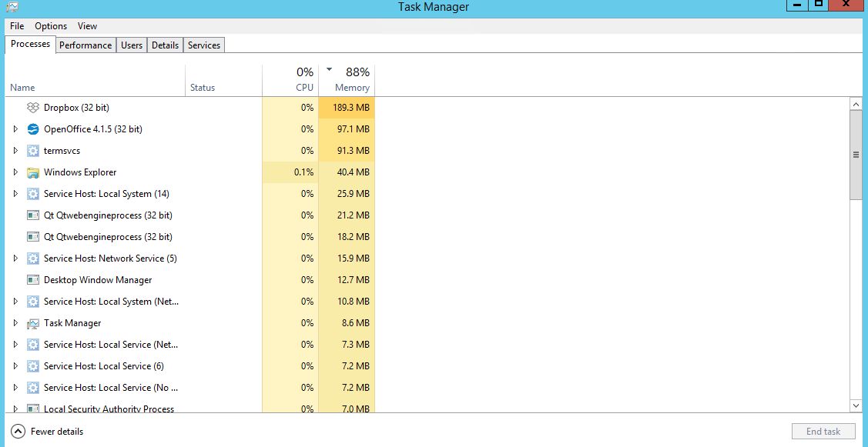868x447 pixels.
Task: Collapse view with Fewer details toggle
Action: (x=47, y=432)
